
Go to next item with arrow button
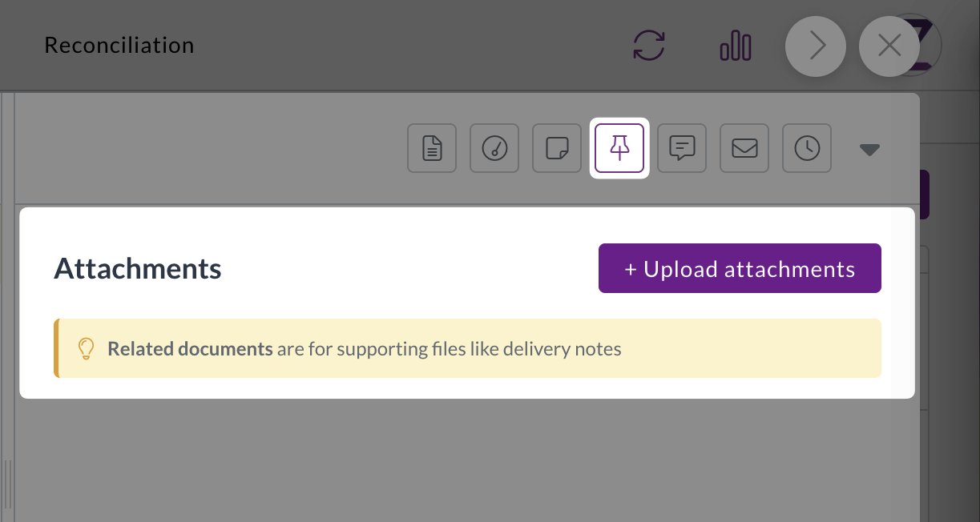816,46
